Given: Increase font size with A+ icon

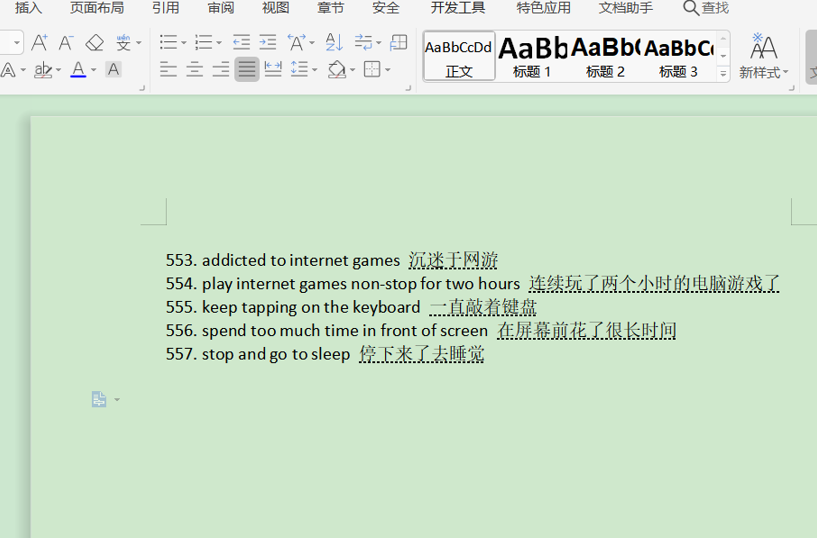Looking at the screenshot, I should pyautogui.click(x=40, y=42).
